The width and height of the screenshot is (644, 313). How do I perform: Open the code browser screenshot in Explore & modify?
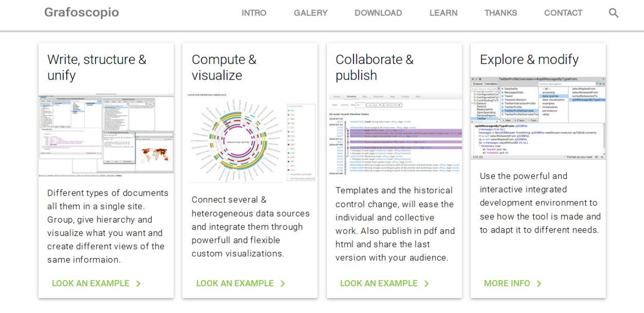[x=538, y=118]
